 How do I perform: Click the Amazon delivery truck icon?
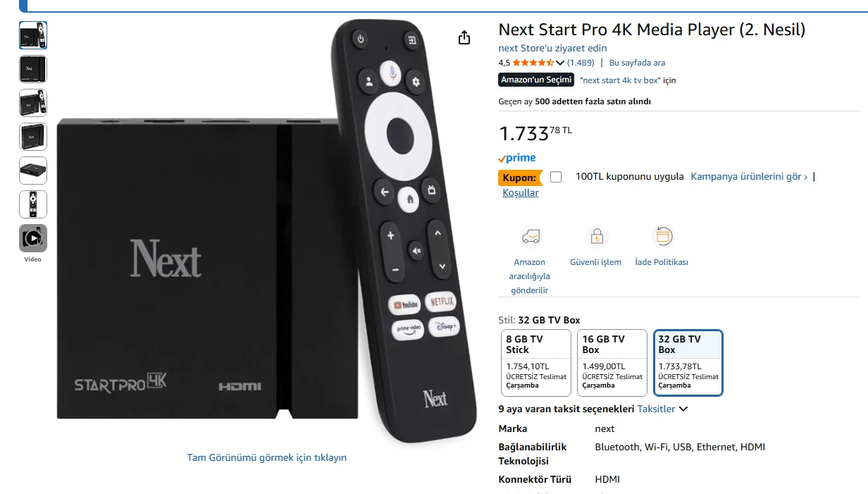pos(531,236)
